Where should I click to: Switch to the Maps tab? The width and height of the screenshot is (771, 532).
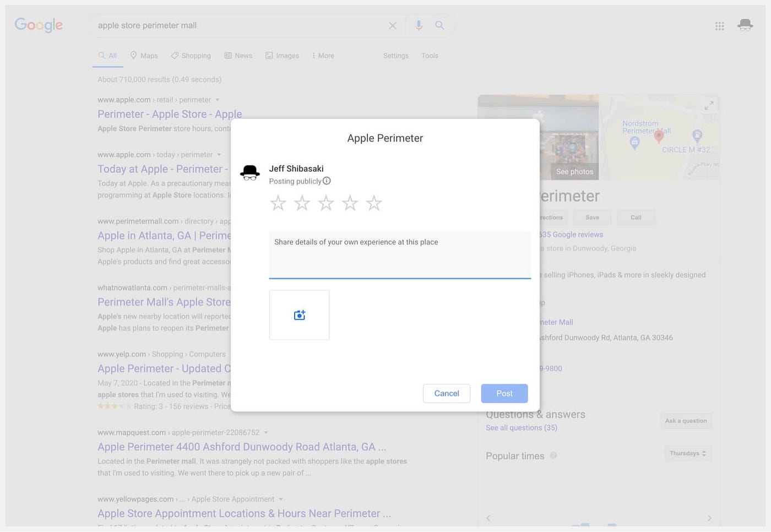pyautogui.click(x=144, y=56)
